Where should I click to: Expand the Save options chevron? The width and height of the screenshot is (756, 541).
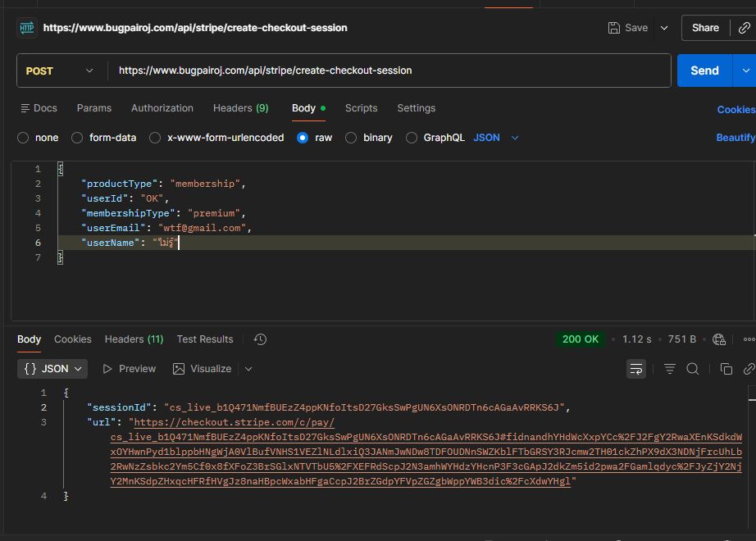coord(664,28)
